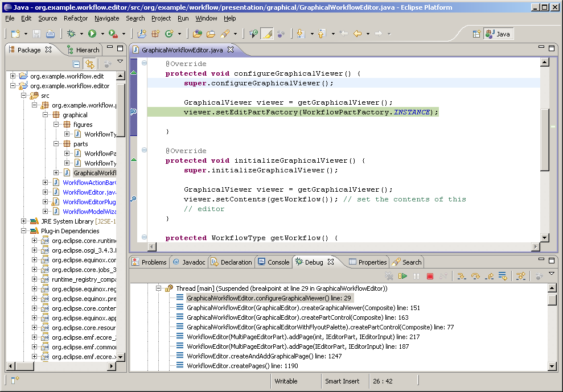
Task: Click the New Java Class icon
Action: 169,34
